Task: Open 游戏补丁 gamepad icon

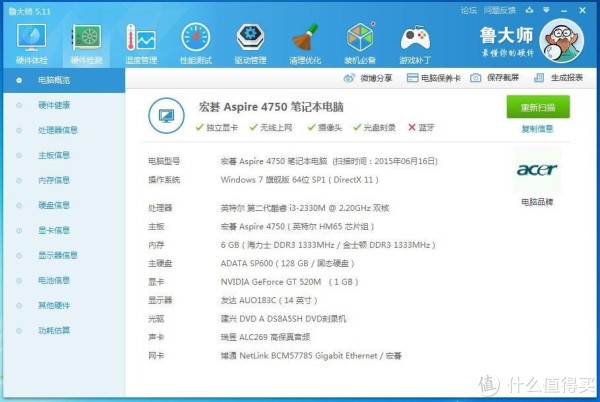Action: pos(415,44)
